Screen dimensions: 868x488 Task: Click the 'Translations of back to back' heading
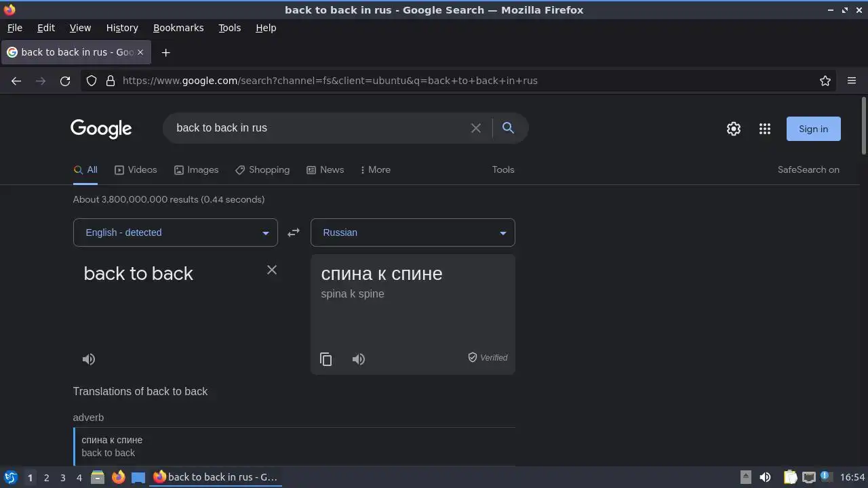point(140,392)
